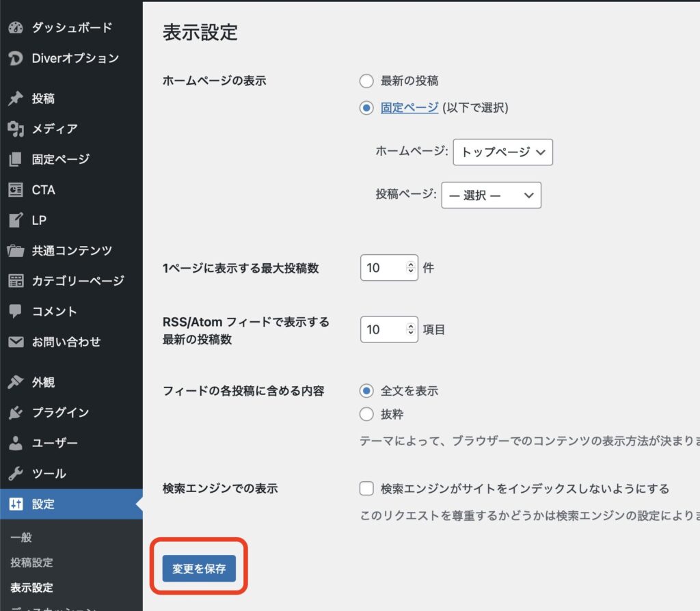The image size is (700, 611).
Task: Open 投稿設定 in the settings submenu
Action: point(31,562)
